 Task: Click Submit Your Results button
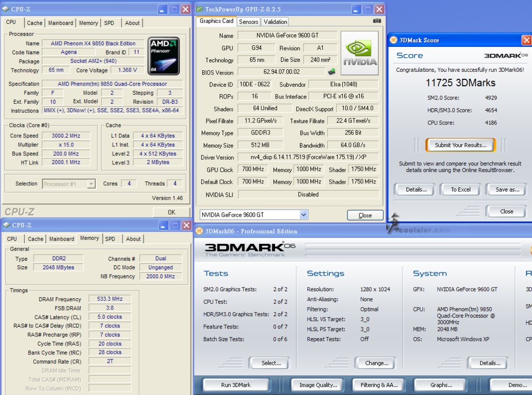[x=460, y=145]
